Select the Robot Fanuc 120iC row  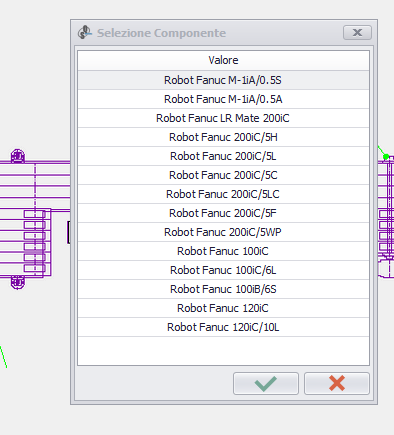point(223,308)
